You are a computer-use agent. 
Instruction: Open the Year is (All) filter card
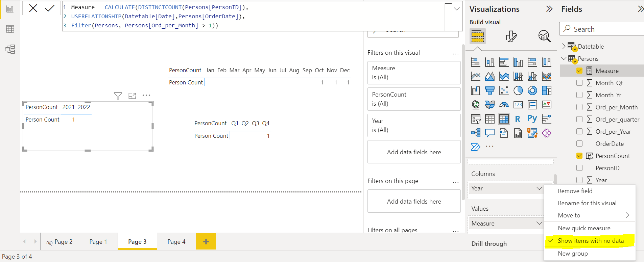point(414,125)
